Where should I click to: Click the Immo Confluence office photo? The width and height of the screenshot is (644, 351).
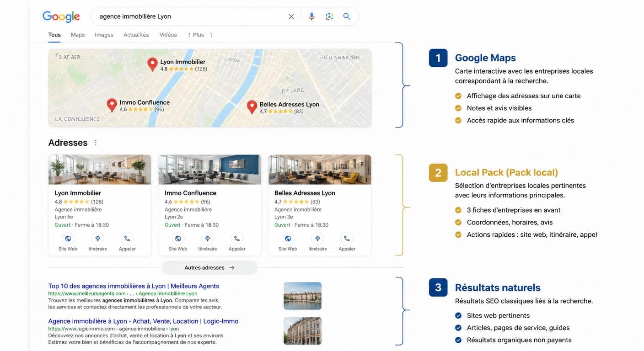(x=209, y=170)
